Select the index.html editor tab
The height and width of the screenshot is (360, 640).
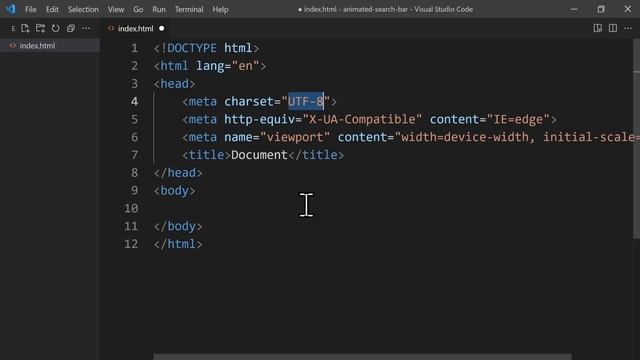pyautogui.click(x=135, y=29)
